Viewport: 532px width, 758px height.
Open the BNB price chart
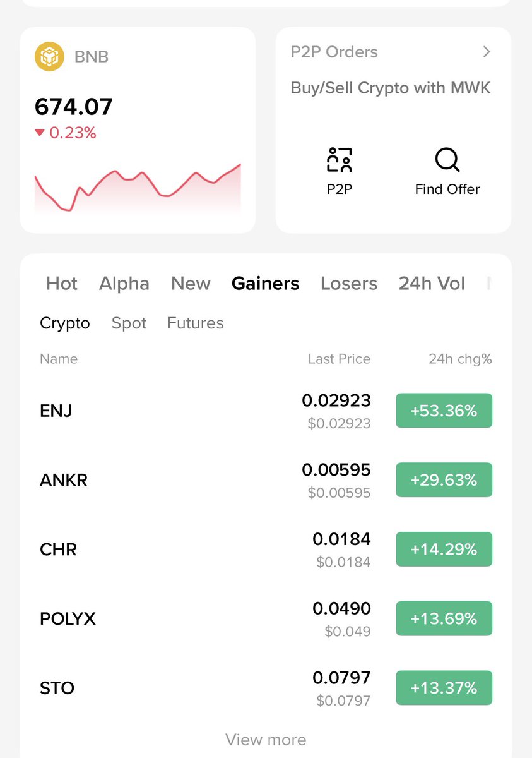(x=138, y=188)
